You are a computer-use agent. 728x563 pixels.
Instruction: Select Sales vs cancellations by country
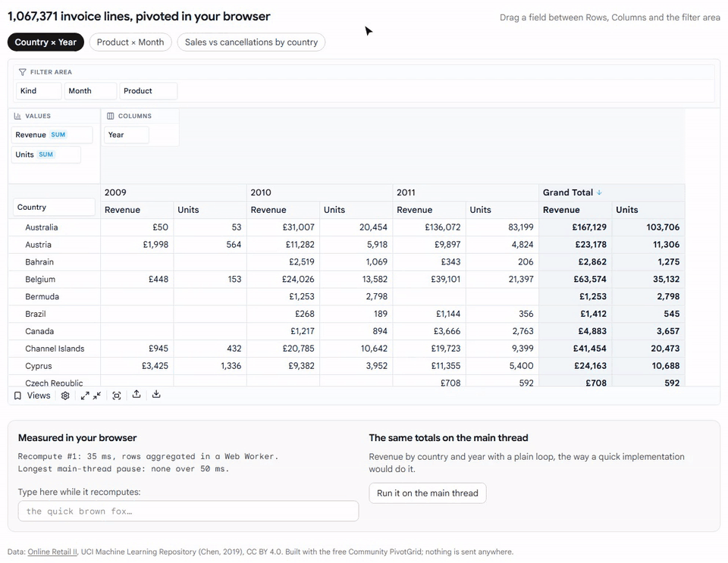(251, 42)
